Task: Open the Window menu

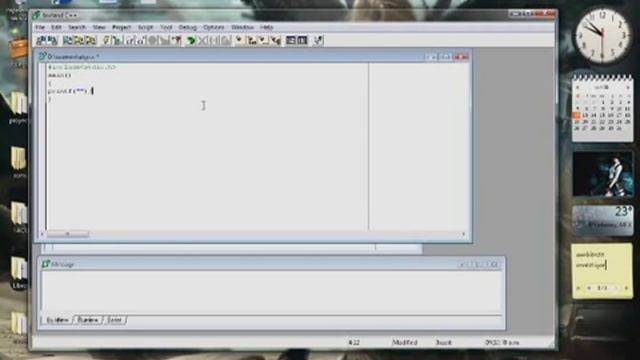Action: (242, 27)
